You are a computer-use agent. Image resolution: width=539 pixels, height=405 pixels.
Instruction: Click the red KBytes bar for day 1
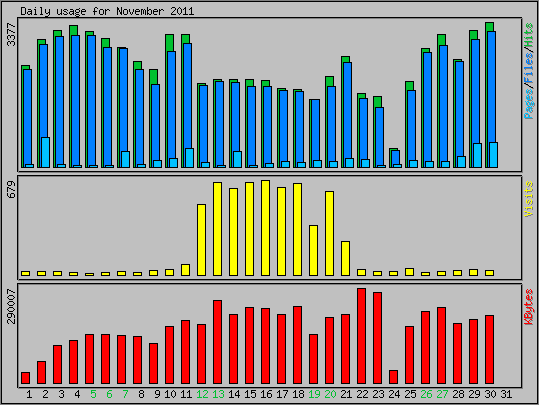coord(25,378)
